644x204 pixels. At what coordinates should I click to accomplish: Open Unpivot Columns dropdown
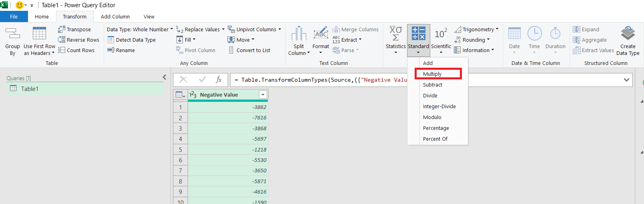(x=254, y=29)
